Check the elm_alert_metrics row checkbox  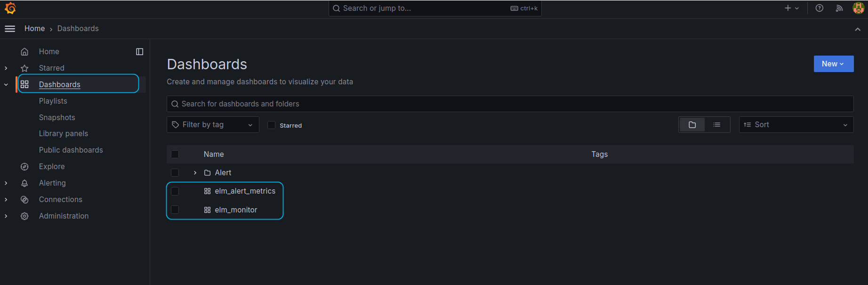point(175,191)
